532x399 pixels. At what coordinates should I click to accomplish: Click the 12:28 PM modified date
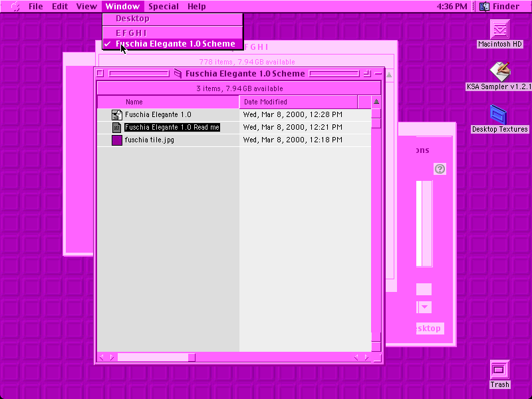click(293, 114)
